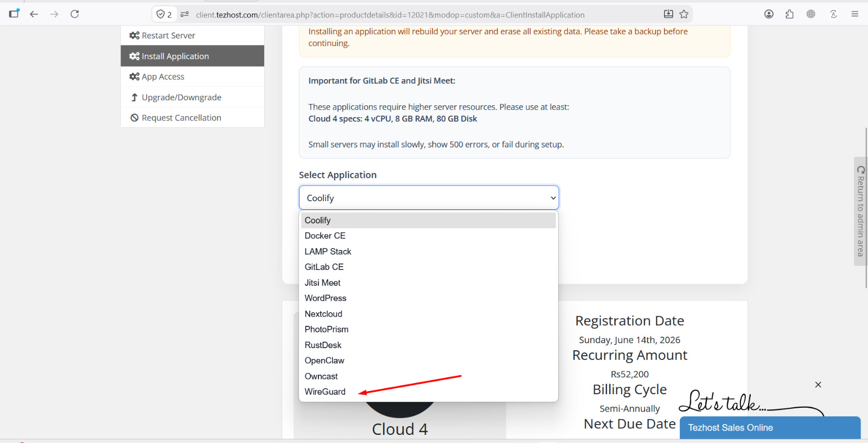Click the ban icon beside Request Cancellation
Image resolution: width=868 pixels, height=443 pixels.
(135, 118)
